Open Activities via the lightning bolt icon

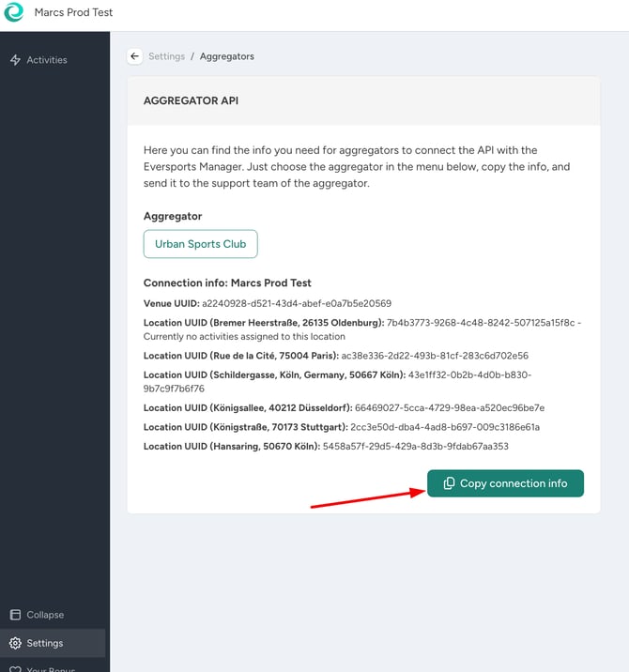point(15,60)
